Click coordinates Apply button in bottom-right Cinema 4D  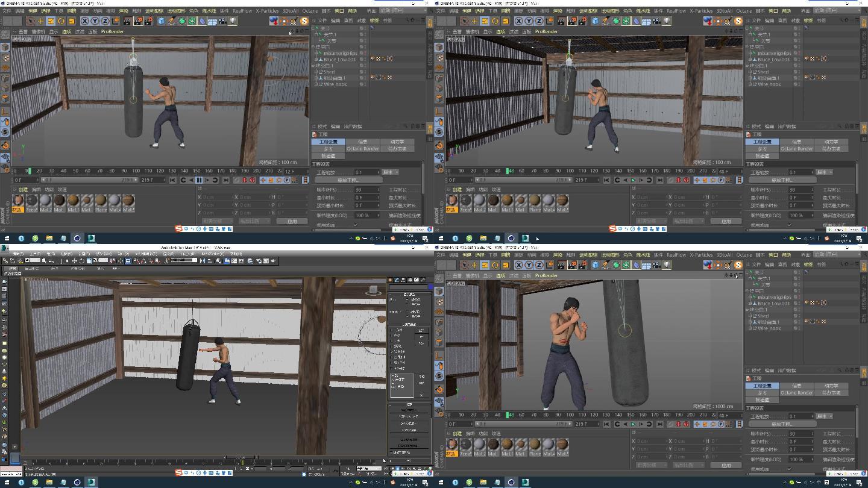(726, 465)
